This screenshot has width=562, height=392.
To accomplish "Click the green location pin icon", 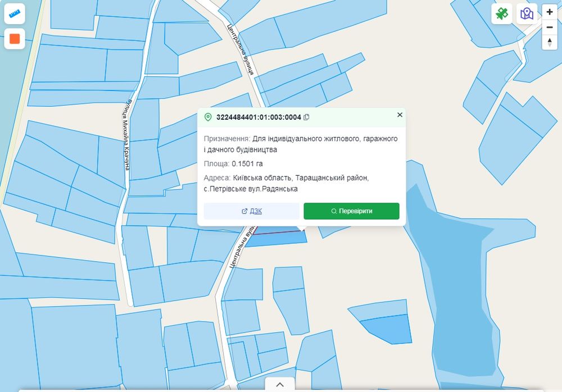I will pyautogui.click(x=208, y=117).
